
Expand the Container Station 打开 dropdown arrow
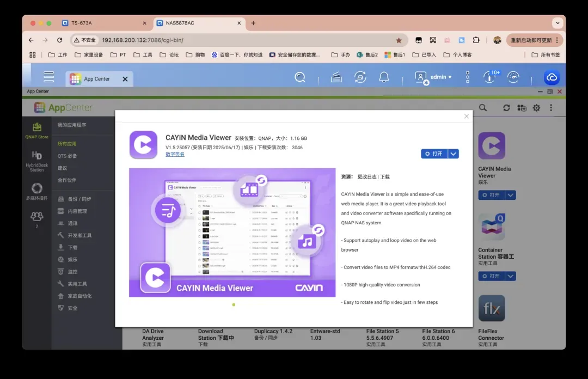coord(510,276)
